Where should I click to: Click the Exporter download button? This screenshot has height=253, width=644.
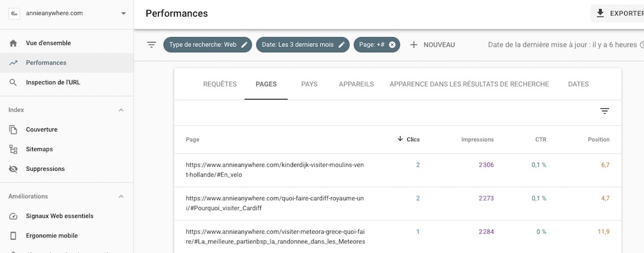(617, 13)
